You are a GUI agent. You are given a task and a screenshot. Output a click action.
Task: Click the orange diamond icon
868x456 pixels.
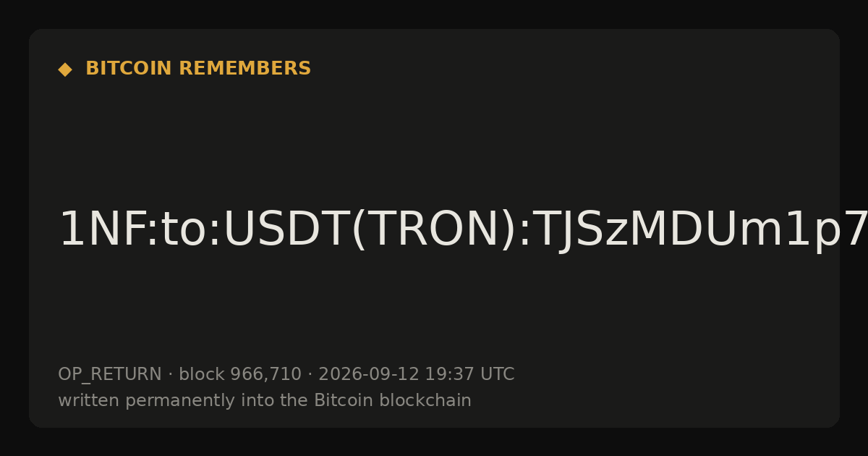[65, 69]
